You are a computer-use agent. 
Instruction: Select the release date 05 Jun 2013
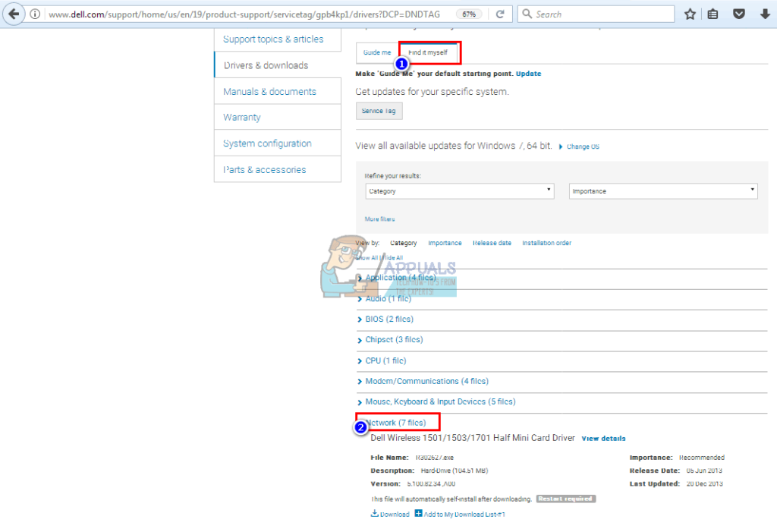(x=704, y=471)
